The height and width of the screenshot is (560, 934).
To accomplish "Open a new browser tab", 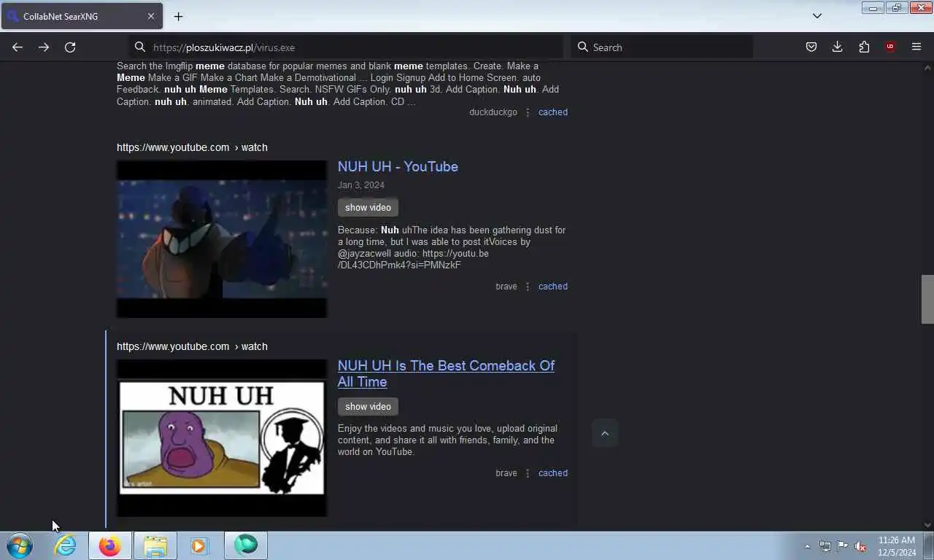I will 178,16.
